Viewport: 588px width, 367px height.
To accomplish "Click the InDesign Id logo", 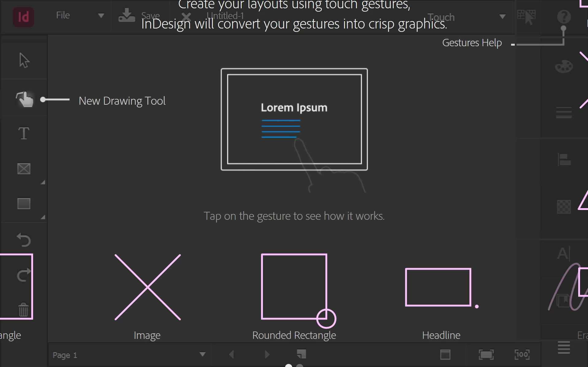I will (23, 17).
